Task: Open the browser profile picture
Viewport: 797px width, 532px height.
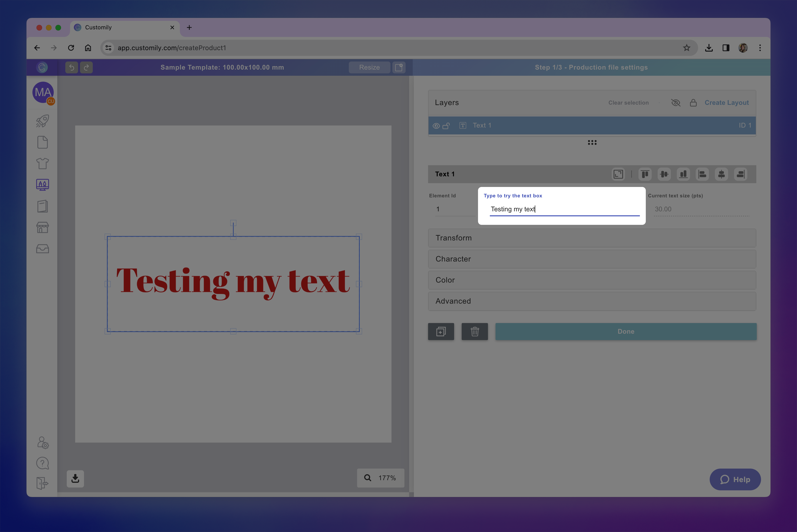Action: [x=743, y=48]
